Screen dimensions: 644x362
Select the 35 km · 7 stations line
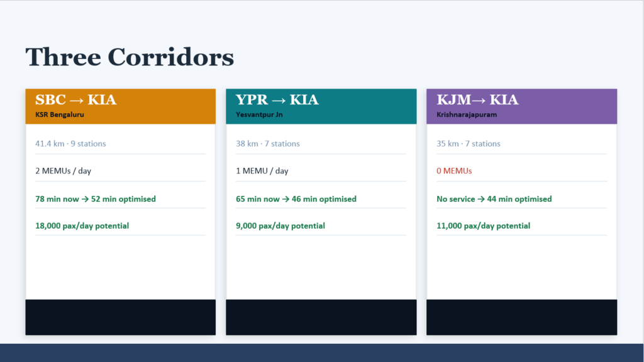469,144
